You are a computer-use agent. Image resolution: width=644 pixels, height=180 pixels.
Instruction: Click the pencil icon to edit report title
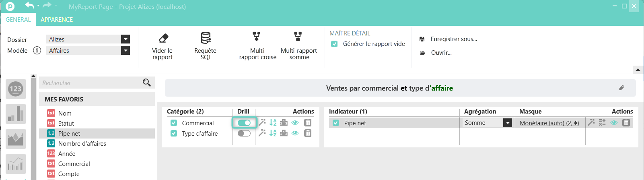621,88
